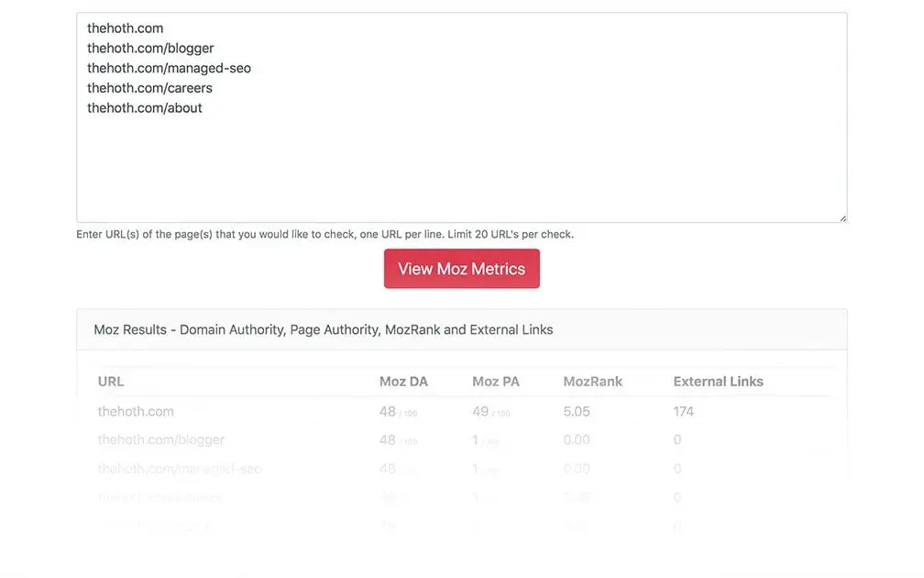
Task: Grab the text area resize handle
Action: coord(841,217)
